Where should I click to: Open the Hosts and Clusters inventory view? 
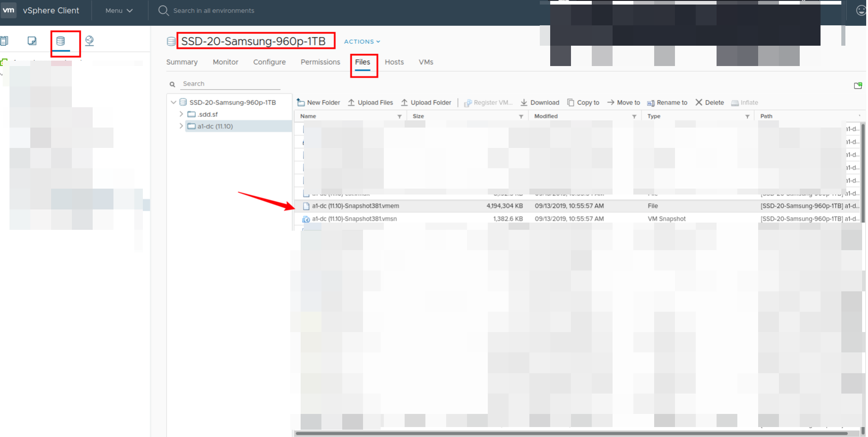[x=4, y=41]
